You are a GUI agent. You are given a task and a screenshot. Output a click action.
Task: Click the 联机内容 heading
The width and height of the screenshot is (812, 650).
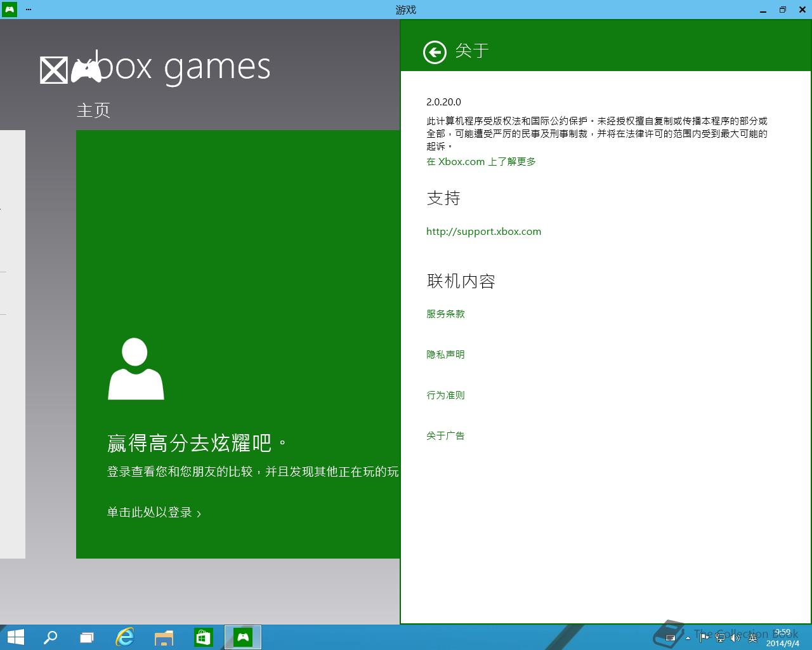coord(461,281)
